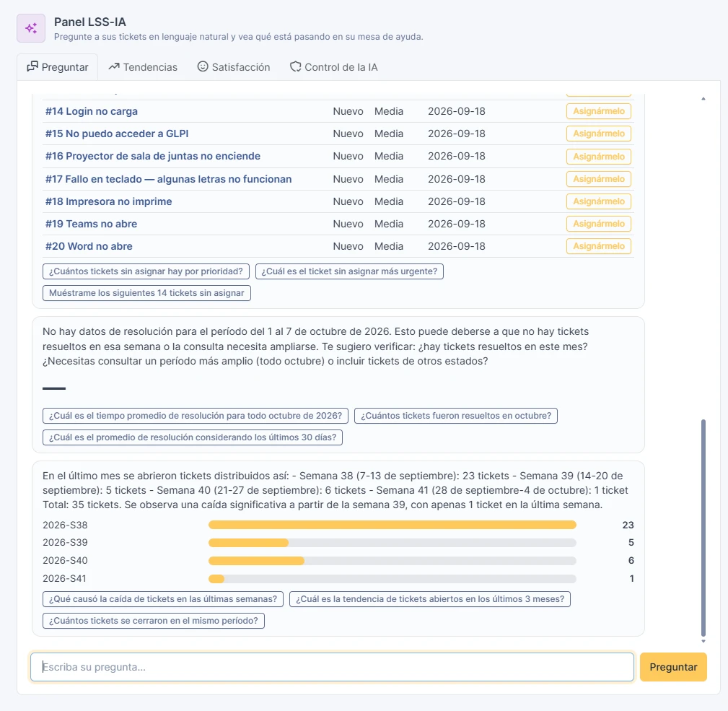Click the yellow Preguntar submit button

(673, 667)
